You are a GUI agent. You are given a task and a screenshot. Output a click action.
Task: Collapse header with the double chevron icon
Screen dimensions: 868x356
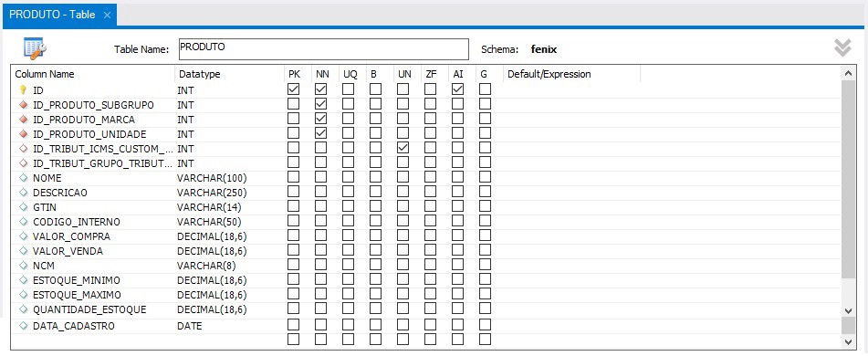coord(842,48)
